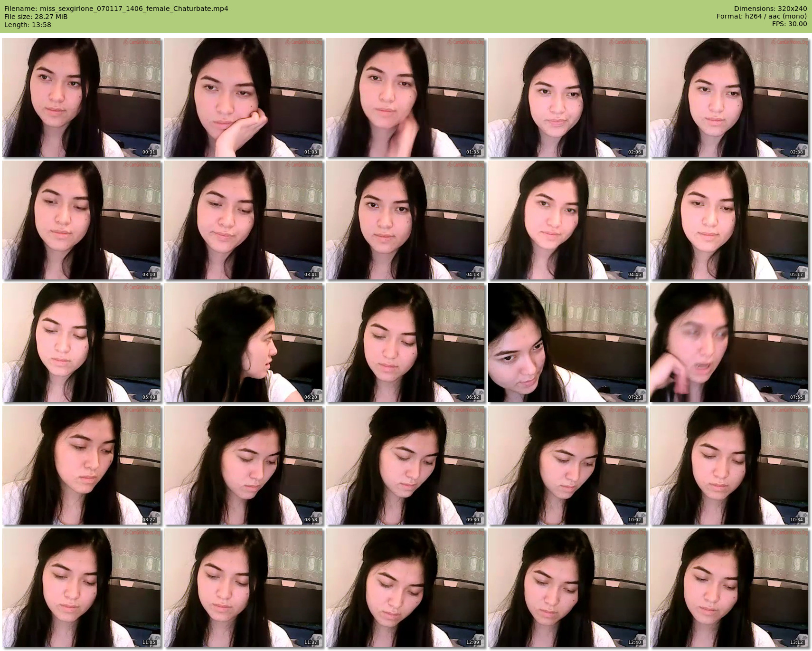Open the side-profile frame at 06:20
This screenshot has height=651, width=812.
[x=244, y=343]
